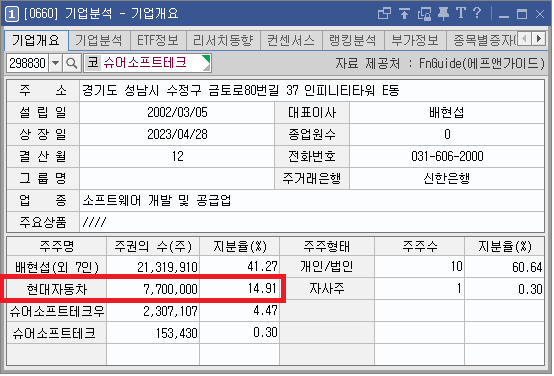Open the stock code dropdown arrow

coord(55,63)
